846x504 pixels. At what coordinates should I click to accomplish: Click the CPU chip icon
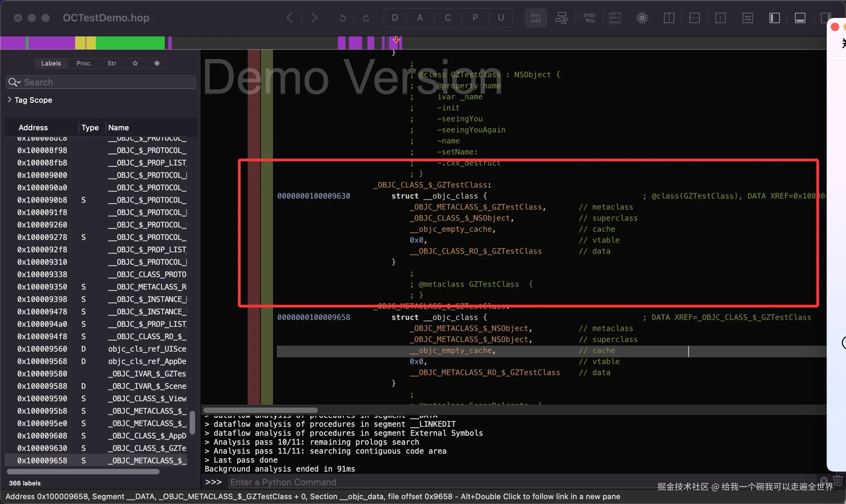point(642,18)
